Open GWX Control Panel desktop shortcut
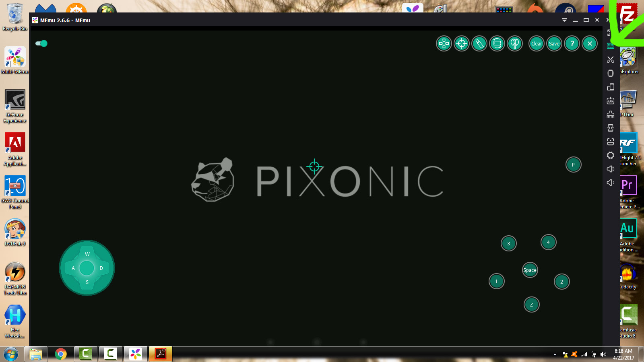 coord(15,192)
